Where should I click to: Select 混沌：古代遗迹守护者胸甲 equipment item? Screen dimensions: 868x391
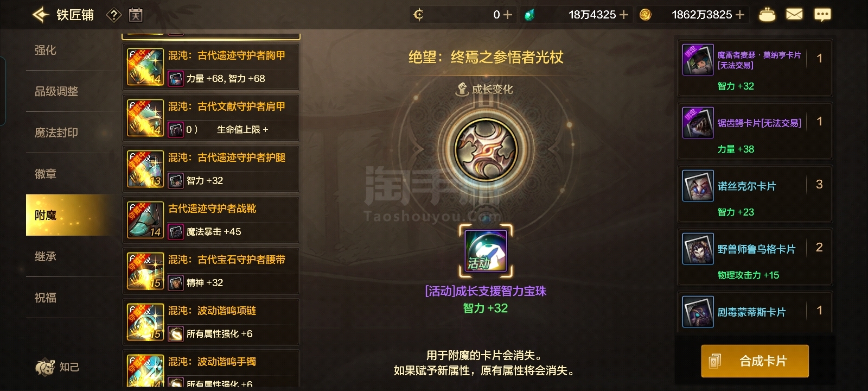[212, 67]
